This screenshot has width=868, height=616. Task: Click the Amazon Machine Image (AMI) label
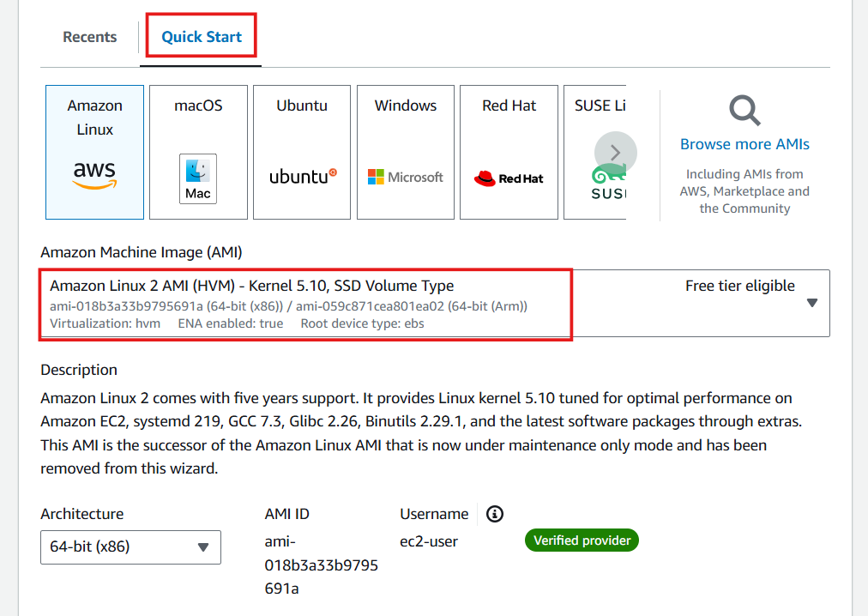pos(142,252)
